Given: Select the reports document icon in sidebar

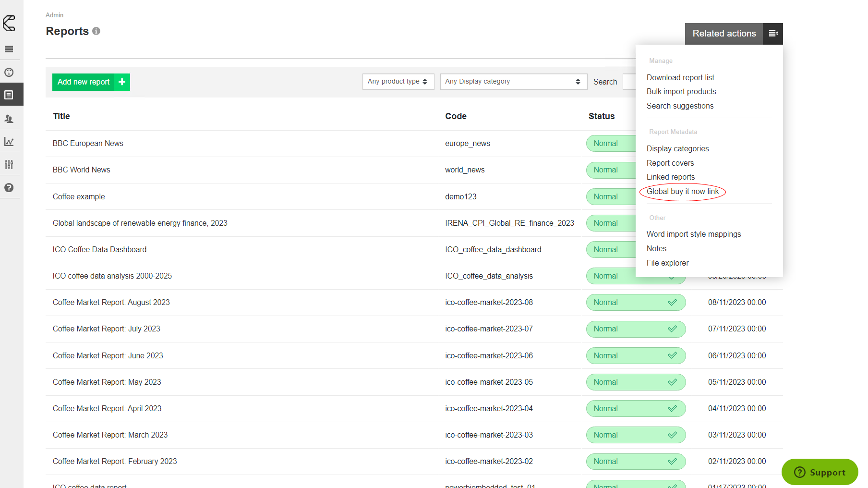Looking at the screenshot, I should click(x=9, y=95).
